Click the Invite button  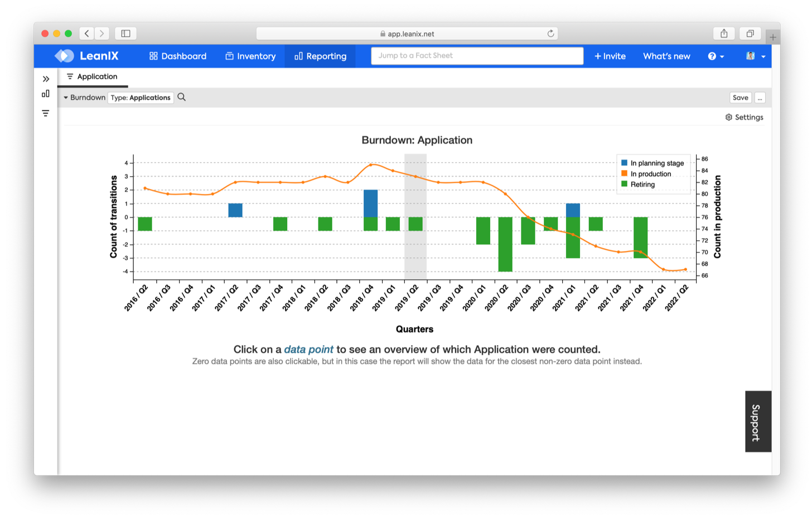(610, 56)
